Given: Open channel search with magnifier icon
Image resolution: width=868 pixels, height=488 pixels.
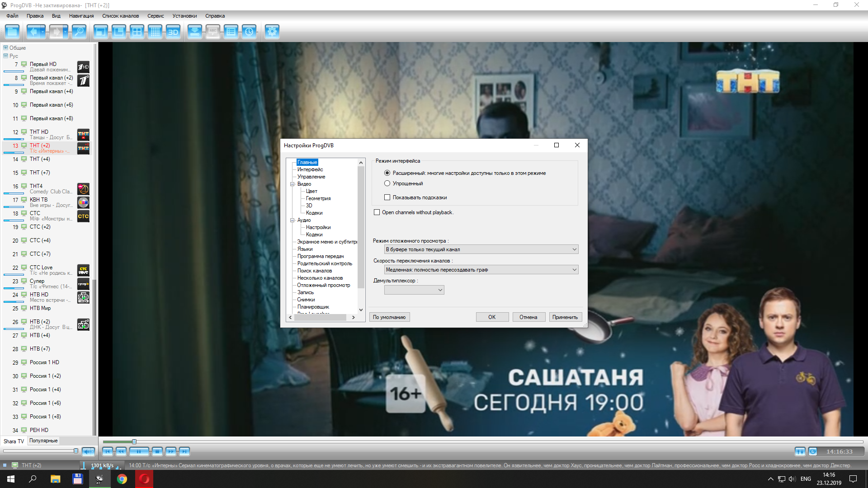Looking at the screenshot, I should (x=79, y=32).
